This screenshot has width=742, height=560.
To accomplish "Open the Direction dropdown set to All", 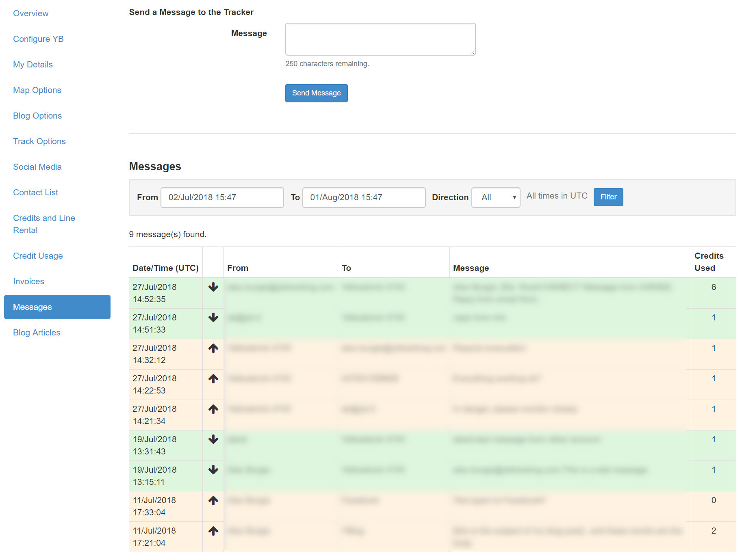I will pos(496,197).
